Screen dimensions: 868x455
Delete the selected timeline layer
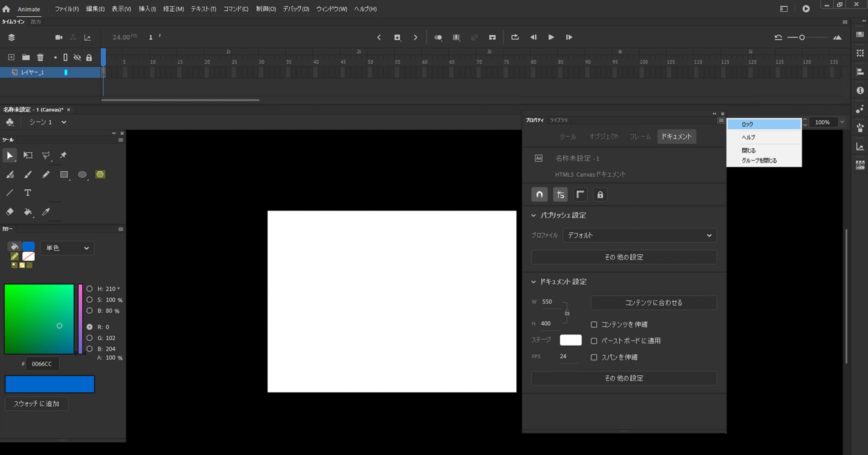tap(40, 57)
